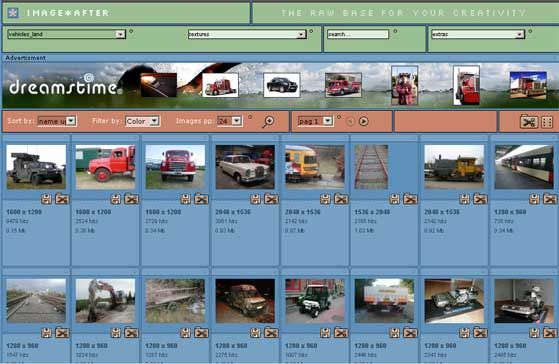Click disk icon under excavator image
Screen dimensions: 559x364
click(116, 333)
